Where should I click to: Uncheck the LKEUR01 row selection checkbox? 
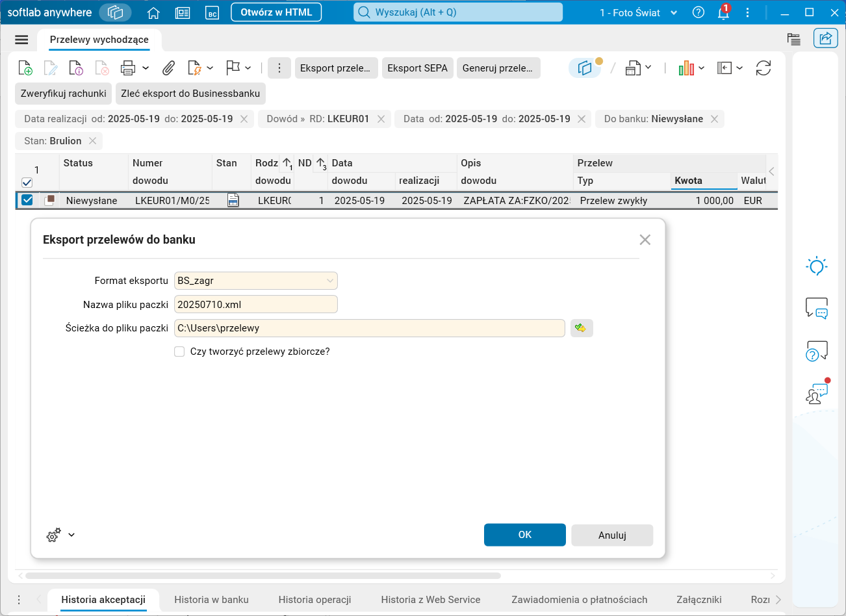click(27, 200)
